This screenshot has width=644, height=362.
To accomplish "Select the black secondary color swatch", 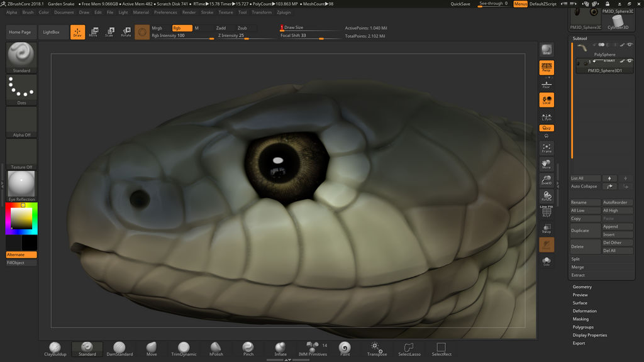I will tap(29, 243).
